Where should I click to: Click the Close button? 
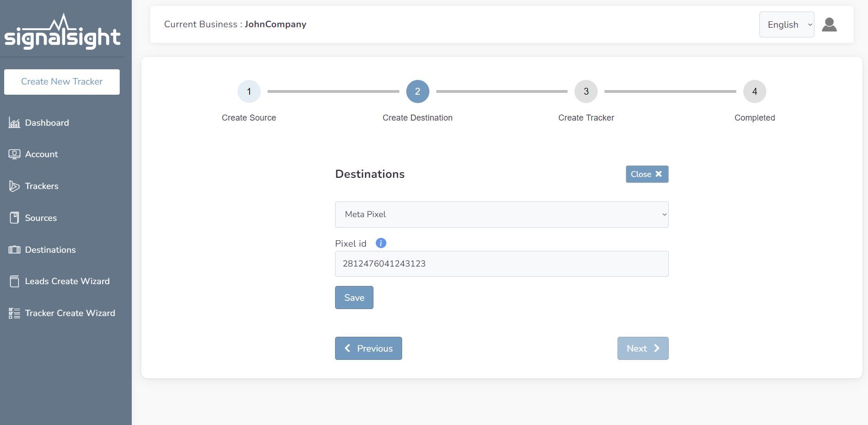point(647,174)
